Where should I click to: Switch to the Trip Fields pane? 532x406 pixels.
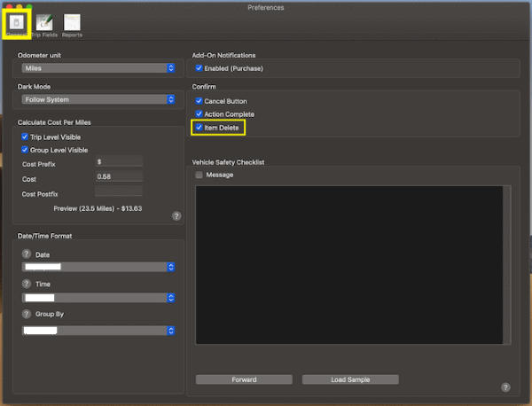tap(43, 23)
